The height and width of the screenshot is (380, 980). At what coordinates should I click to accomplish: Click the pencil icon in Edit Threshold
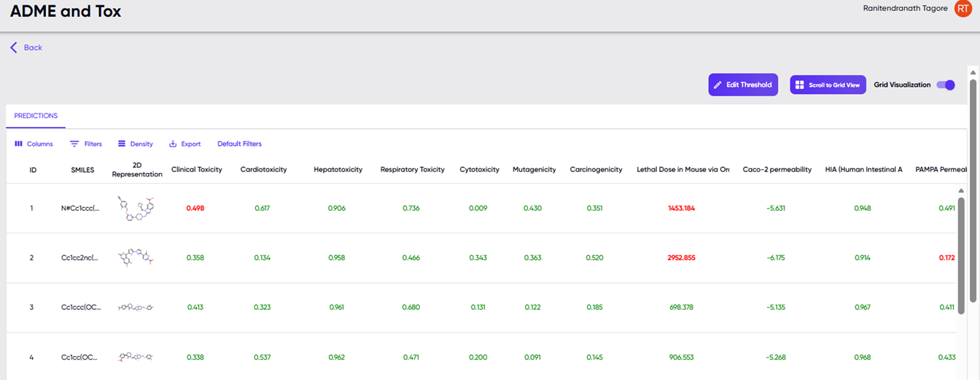[717, 85]
